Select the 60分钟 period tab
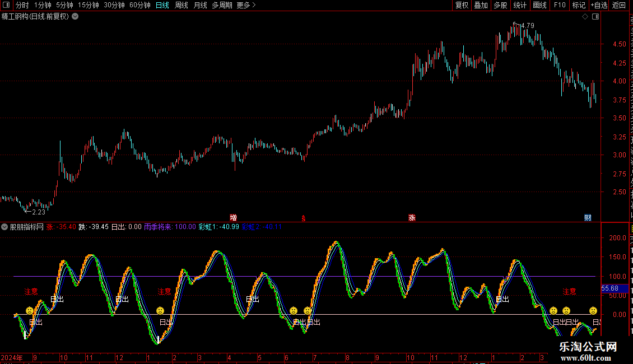This screenshot has height=364, width=633. pyautogui.click(x=140, y=5)
